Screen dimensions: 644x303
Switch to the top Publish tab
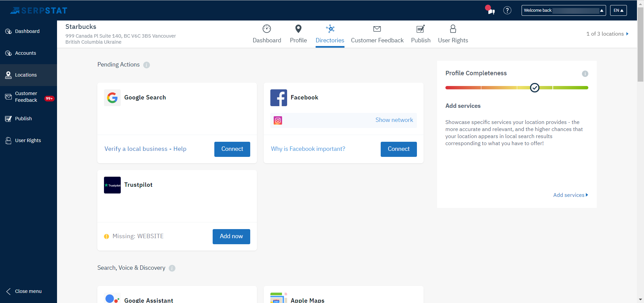[x=421, y=40]
